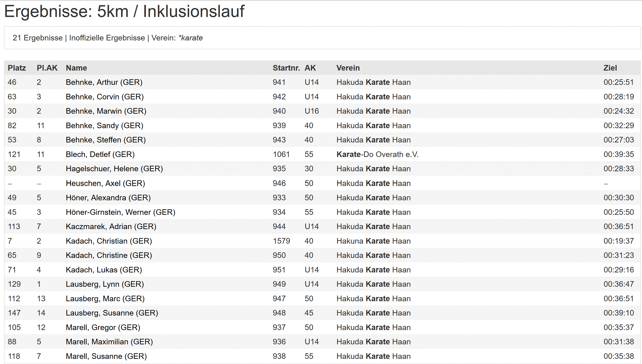Click the Hakuna Karate Haan club name
Viewport: 642px width, 364px height.
click(373, 241)
